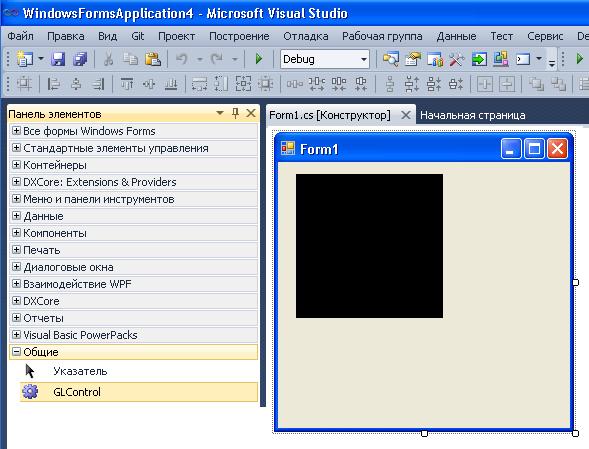This screenshot has height=449, width=589.
Task: Expand Стандартные элементы управления group
Action: pos(16,148)
